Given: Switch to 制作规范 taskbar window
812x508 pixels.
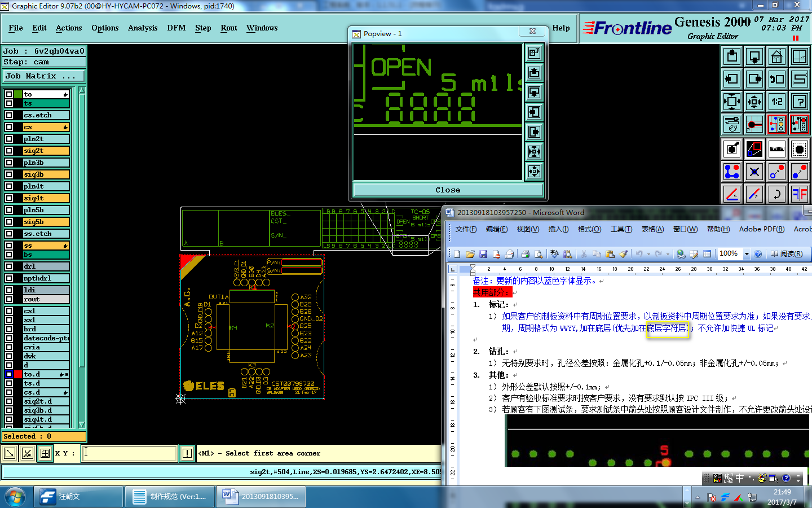Looking at the screenshot, I should tap(169, 497).
